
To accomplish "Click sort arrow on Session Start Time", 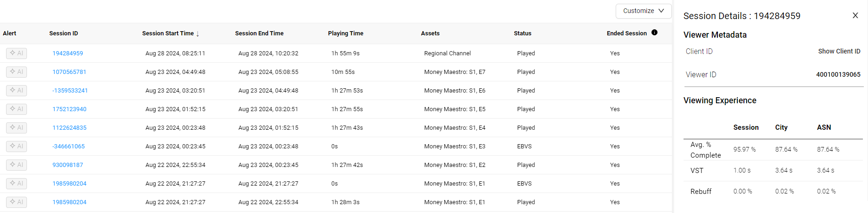I will pyautogui.click(x=197, y=34).
